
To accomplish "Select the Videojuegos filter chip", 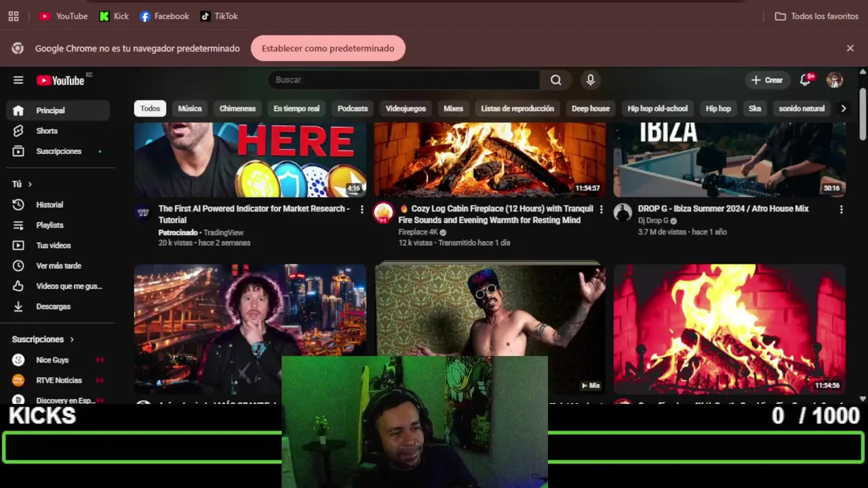I will point(406,108).
